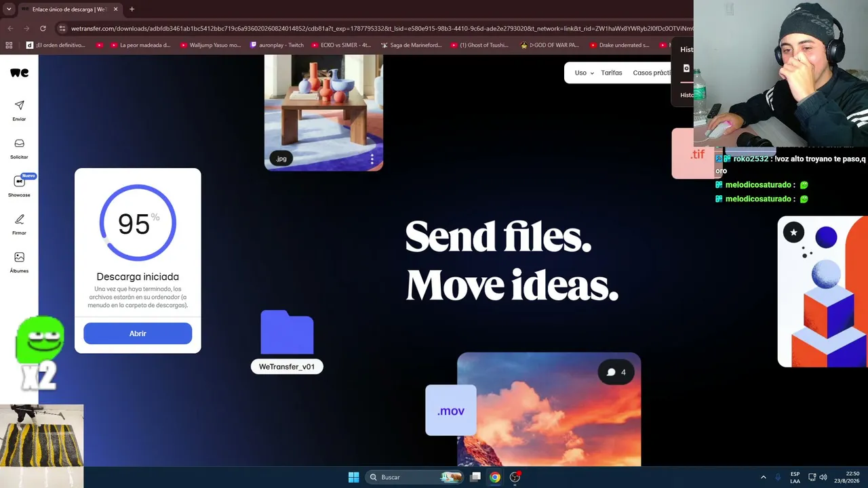Click the WeTransfer_v01 label

coord(287,367)
